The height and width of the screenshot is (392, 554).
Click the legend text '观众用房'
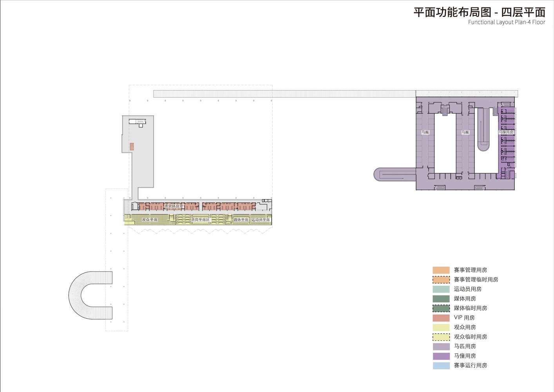(x=465, y=327)
